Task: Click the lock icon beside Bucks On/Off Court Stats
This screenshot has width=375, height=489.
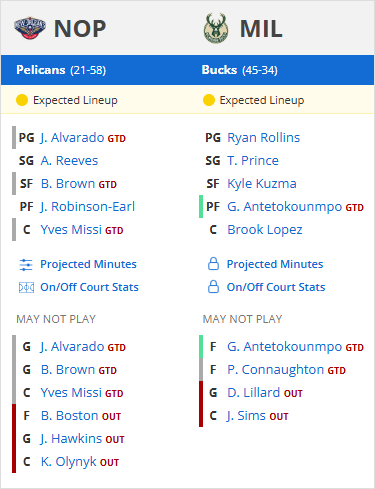Action: click(213, 287)
